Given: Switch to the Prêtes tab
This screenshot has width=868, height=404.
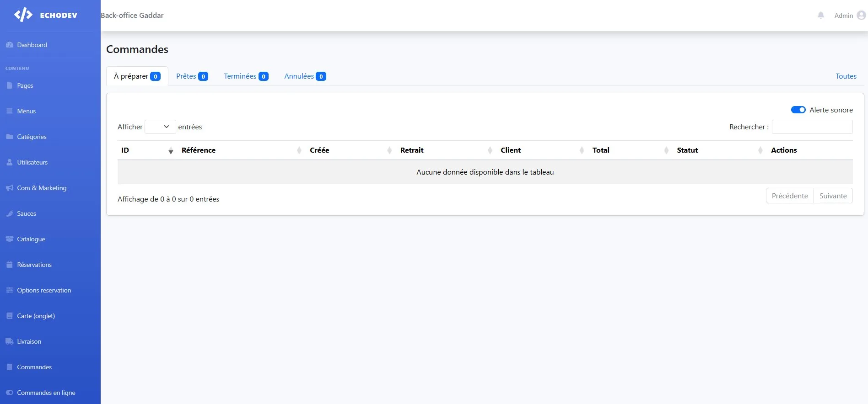Looking at the screenshot, I should click(x=192, y=76).
